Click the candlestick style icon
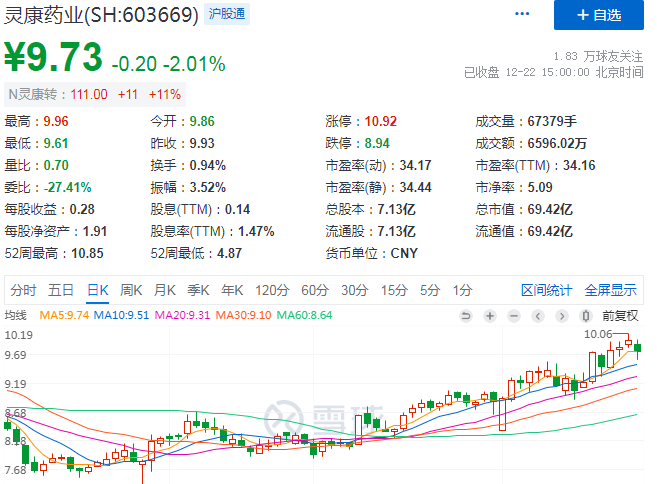Screen dimensions: 657x484 586,316
